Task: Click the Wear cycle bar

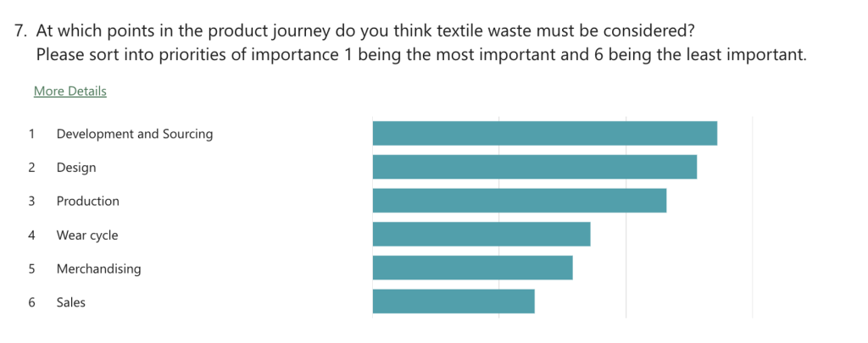Action: pos(481,234)
